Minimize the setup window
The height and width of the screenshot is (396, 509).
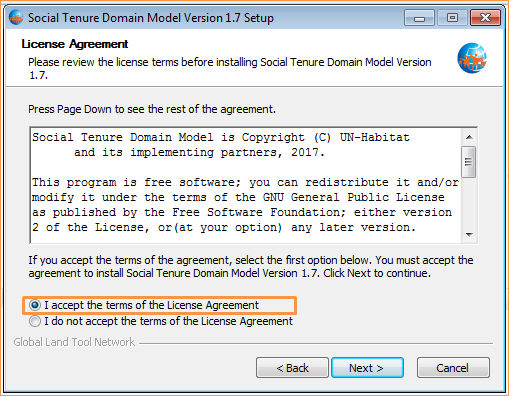click(x=419, y=18)
